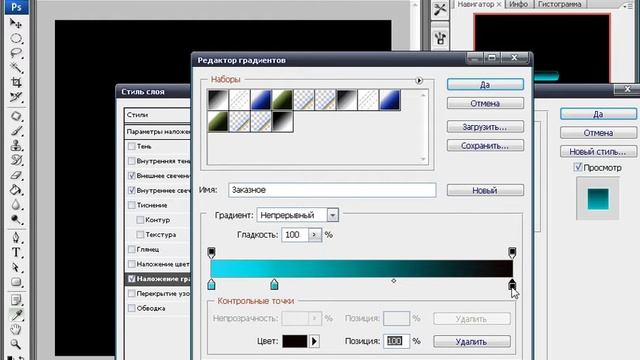Open the crossed-tools dock panel icon

click(440, 9)
